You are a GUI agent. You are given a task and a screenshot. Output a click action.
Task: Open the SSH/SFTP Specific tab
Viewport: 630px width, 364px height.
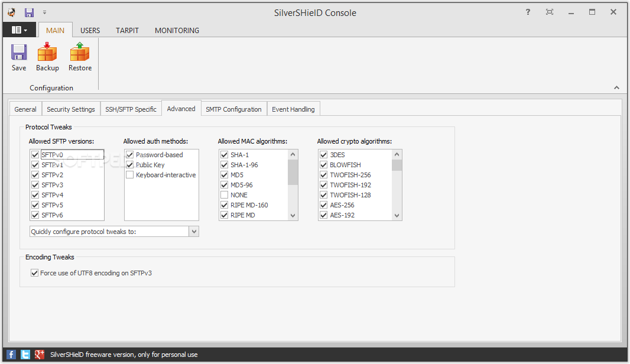coord(131,109)
